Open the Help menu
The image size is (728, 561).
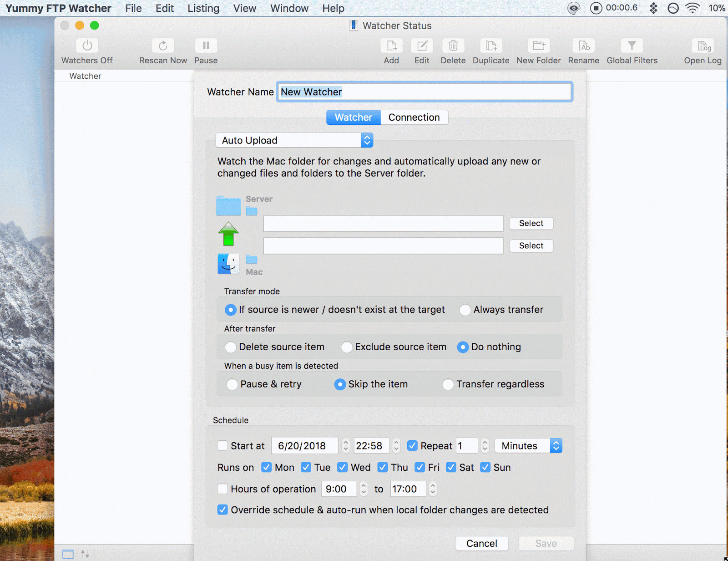[334, 8]
